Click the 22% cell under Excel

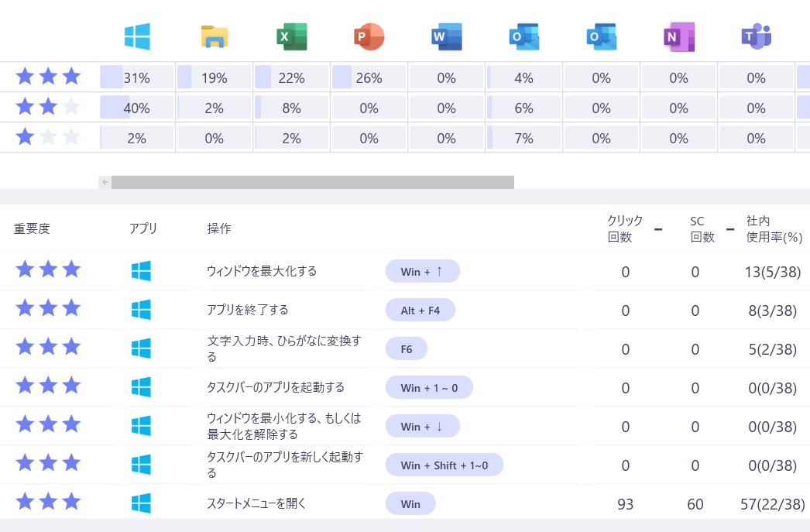point(292,77)
